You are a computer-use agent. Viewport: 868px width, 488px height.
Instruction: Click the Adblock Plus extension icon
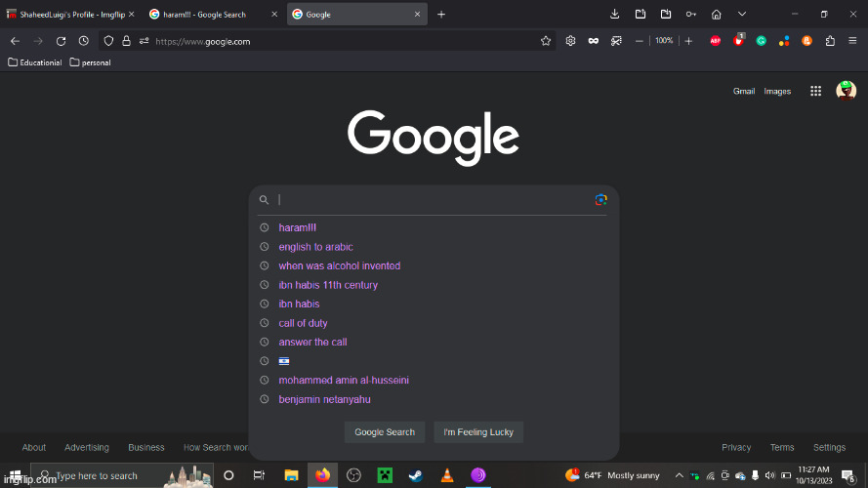click(x=716, y=41)
